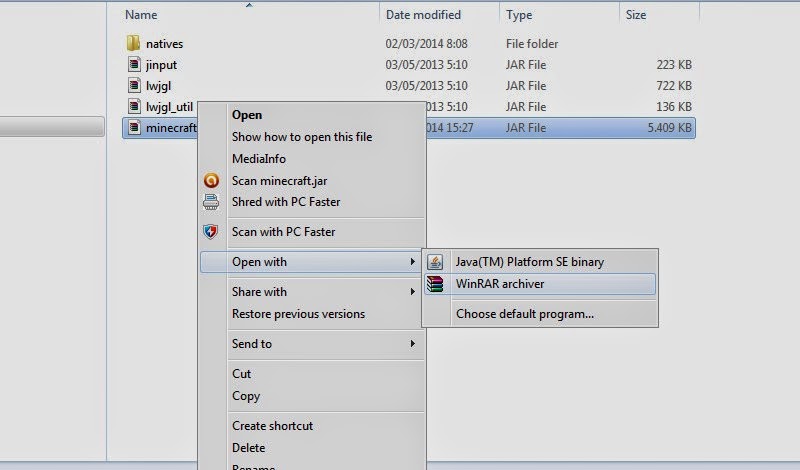Screen dimensions: 800x470
Task: Click the File folder type cell
Action: point(532,44)
